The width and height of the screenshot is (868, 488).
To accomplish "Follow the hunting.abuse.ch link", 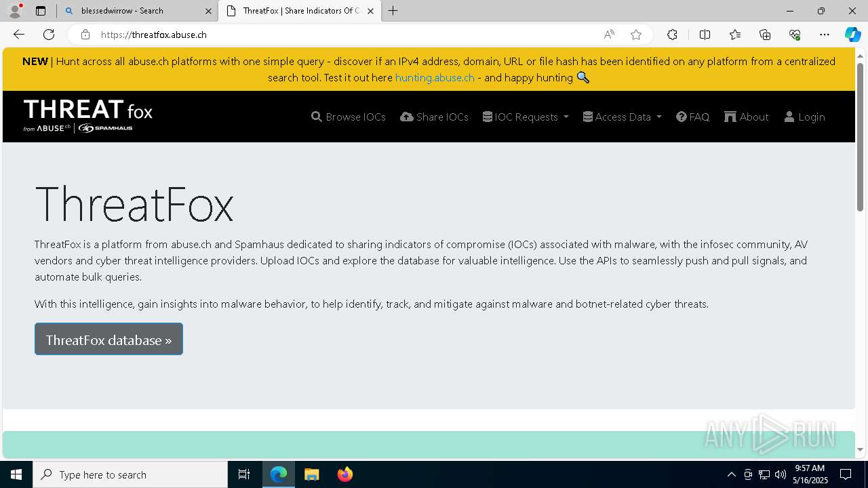I will click(x=435, y=77).
